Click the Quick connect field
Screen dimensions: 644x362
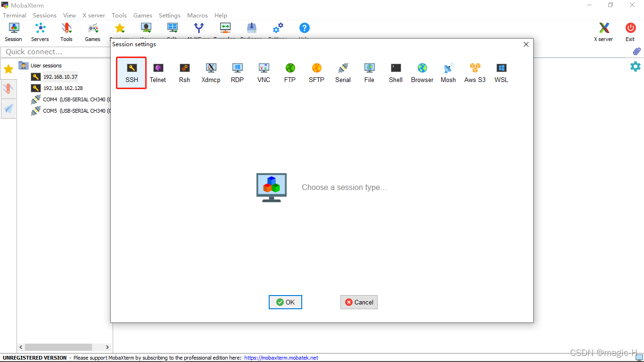tap(57, 52)
